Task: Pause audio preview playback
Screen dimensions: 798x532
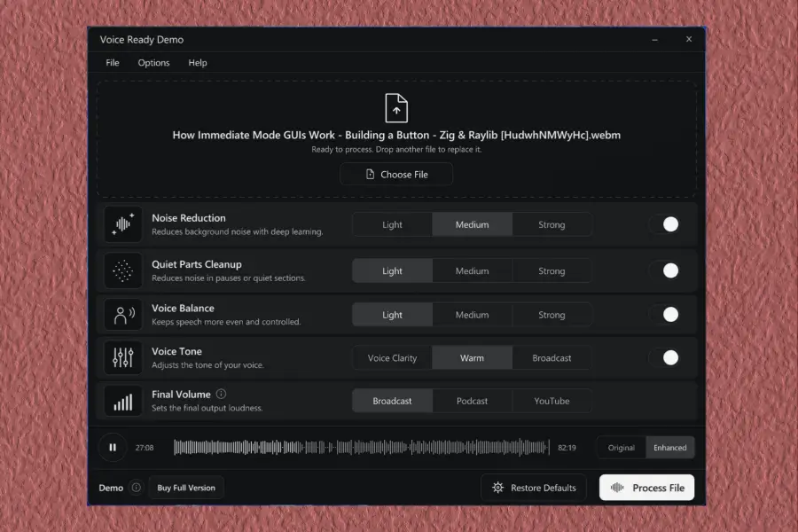Action: pos(113,447)
